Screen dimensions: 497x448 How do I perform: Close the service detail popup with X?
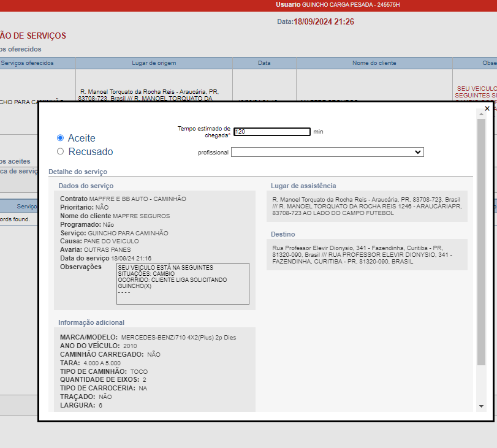487,108
